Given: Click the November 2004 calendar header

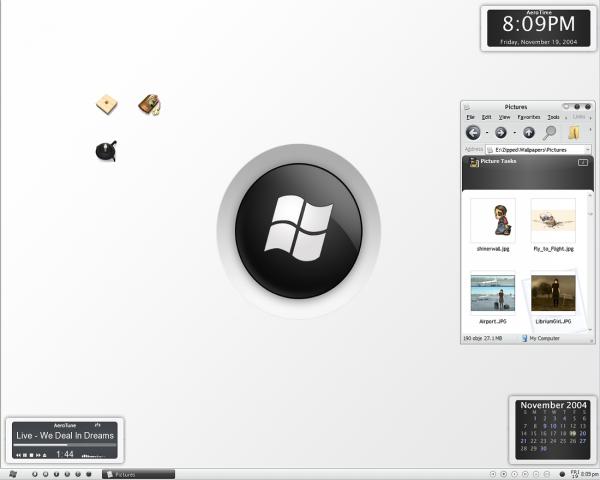Looking at the screenshot, I should tap(553, 405).
